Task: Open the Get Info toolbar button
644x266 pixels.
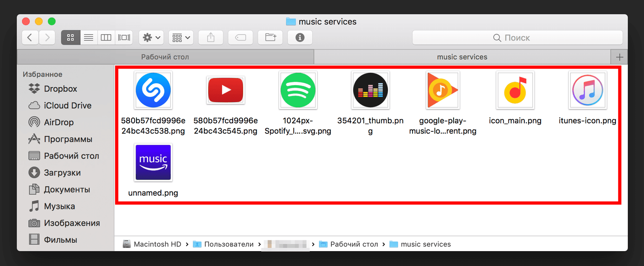Action: [x=300, y=38]
